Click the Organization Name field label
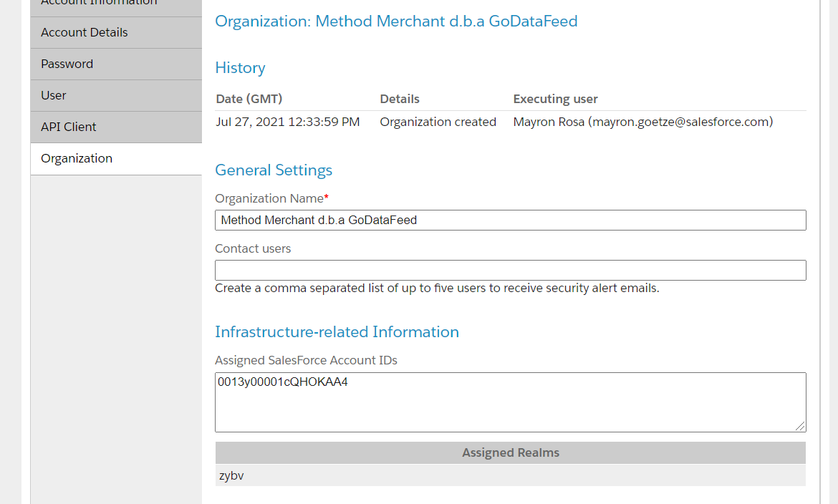The width and height of the screenshot is (838, 504). coord(271,198)
